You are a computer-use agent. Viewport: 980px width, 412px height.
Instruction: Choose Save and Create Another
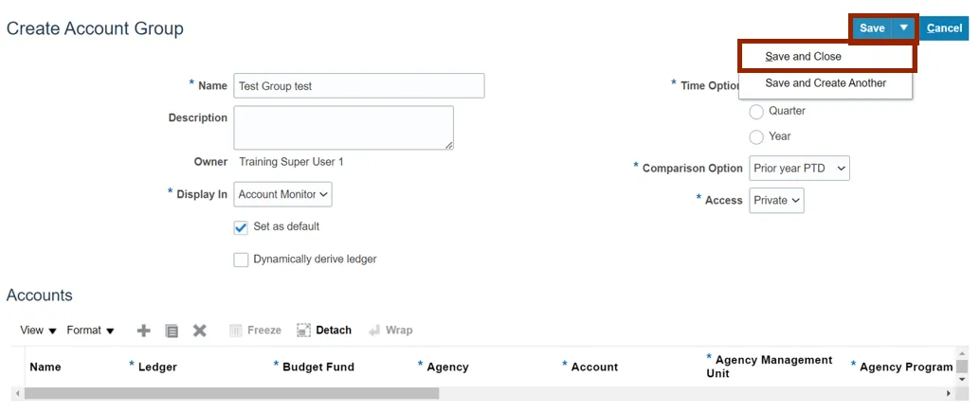click(x=826, y=83)
